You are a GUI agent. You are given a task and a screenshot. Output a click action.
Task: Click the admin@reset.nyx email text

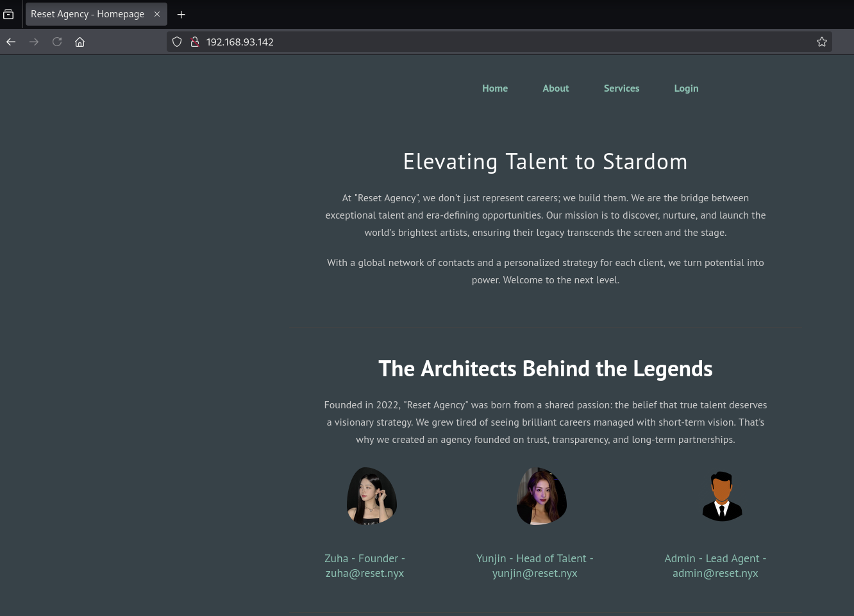click(715, 573)
